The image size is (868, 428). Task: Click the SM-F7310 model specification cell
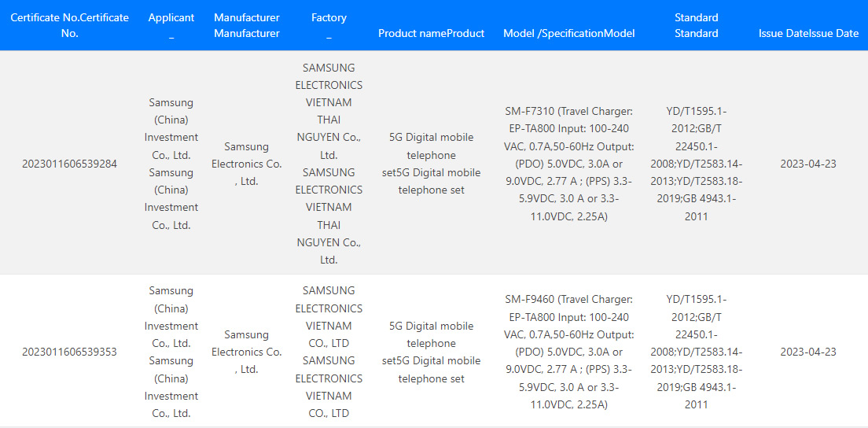[x=569, y=164]
